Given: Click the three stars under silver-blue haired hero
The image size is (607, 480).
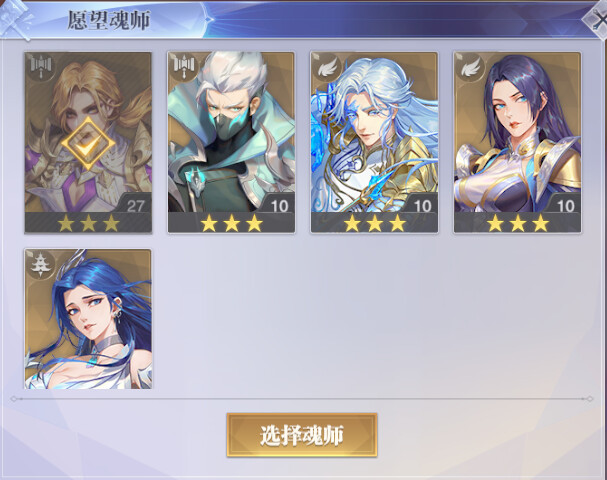Looking at the screenshot, I should [x=375, y=223].
